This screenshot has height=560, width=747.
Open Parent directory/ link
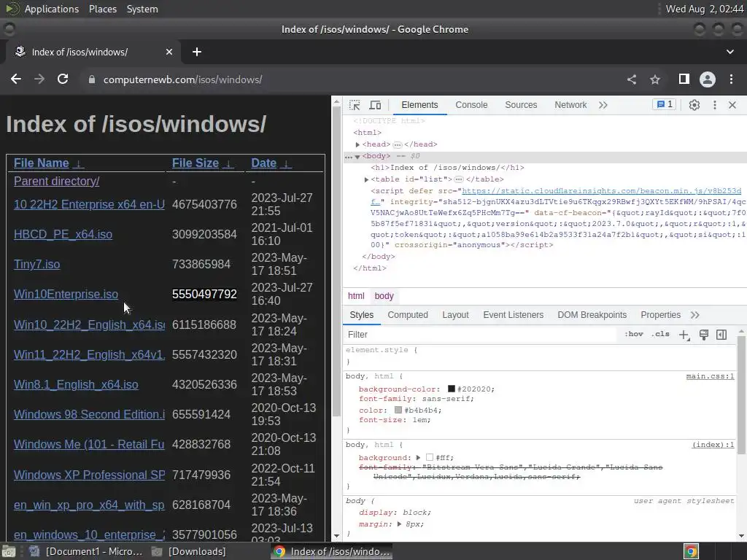(57, 182)
